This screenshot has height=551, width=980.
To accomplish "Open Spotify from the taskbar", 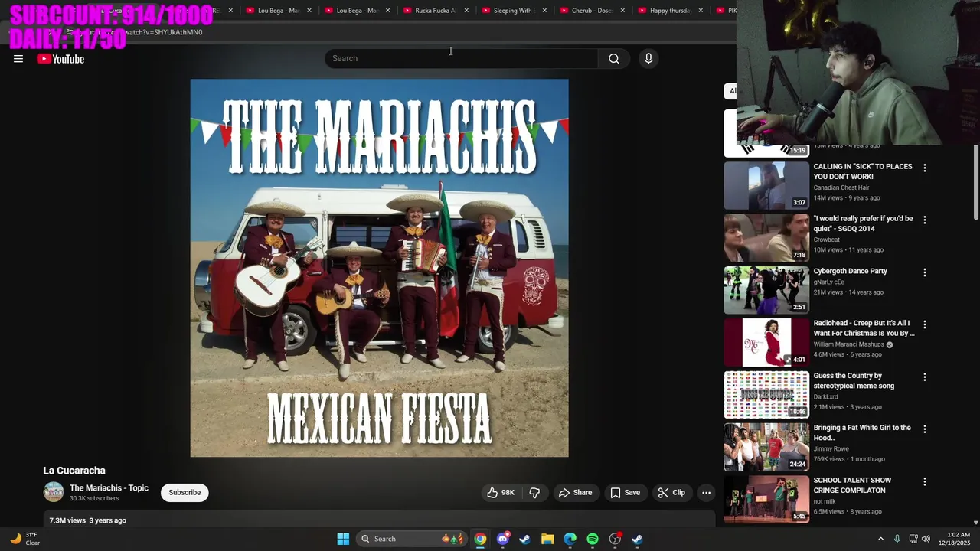I will [593, 539].
